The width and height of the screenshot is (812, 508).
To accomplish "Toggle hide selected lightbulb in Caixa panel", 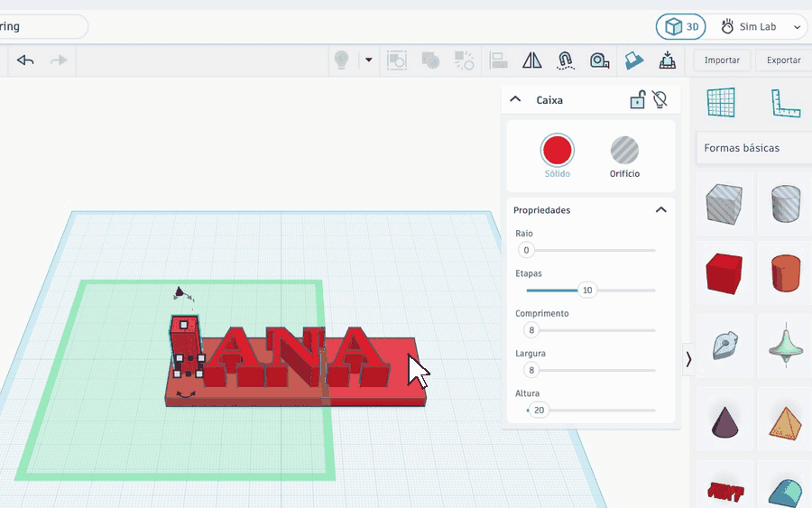I will [660, 99].
